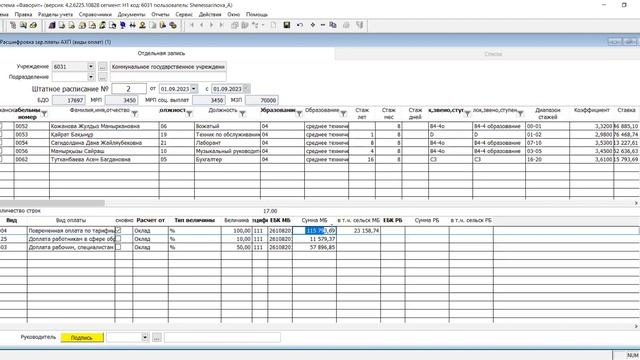Click the upper table horizontal scrollbar thumb
This screenshot has height=360, width=640.
(52, 203)
